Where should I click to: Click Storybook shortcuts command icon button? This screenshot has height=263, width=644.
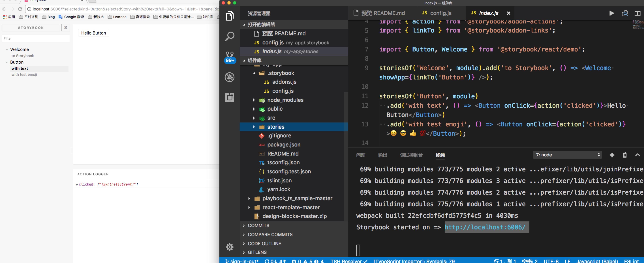point(66,28)
